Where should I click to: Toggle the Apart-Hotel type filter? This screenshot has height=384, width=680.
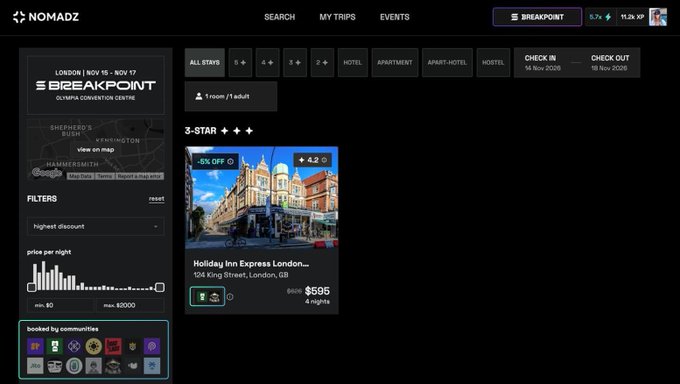tap(447, 62)
